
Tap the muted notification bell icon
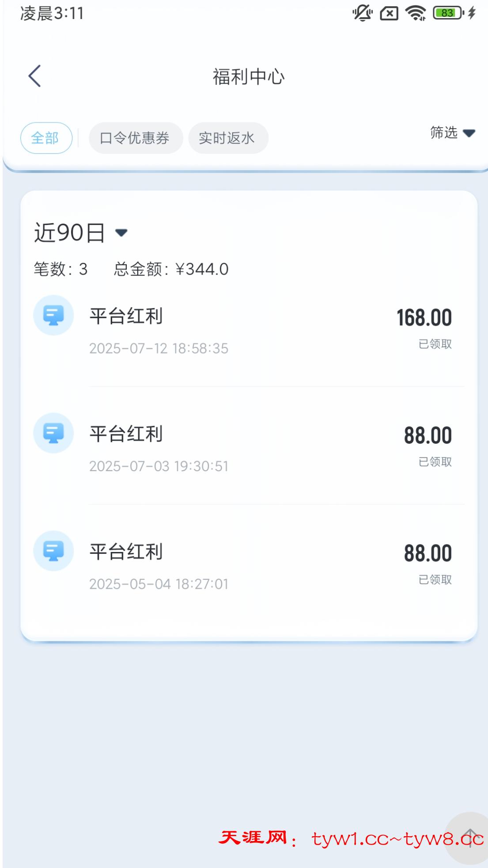click(362, 13)
